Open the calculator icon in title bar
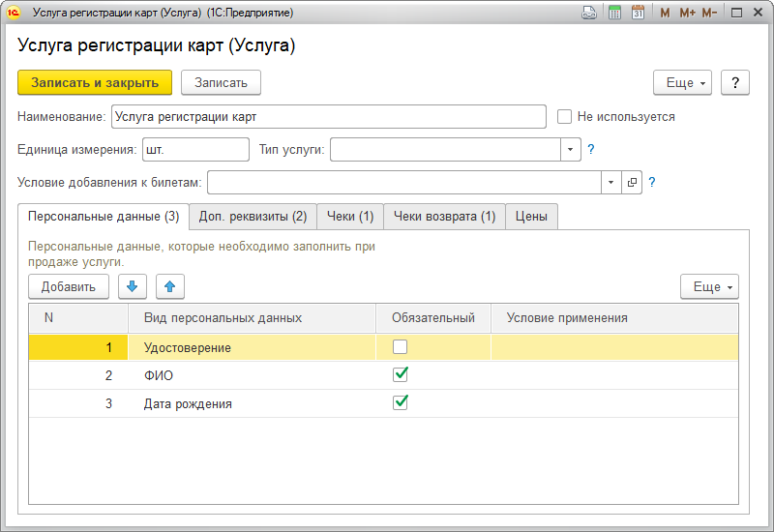The image size is (774, 532). (x=614, y=13)
